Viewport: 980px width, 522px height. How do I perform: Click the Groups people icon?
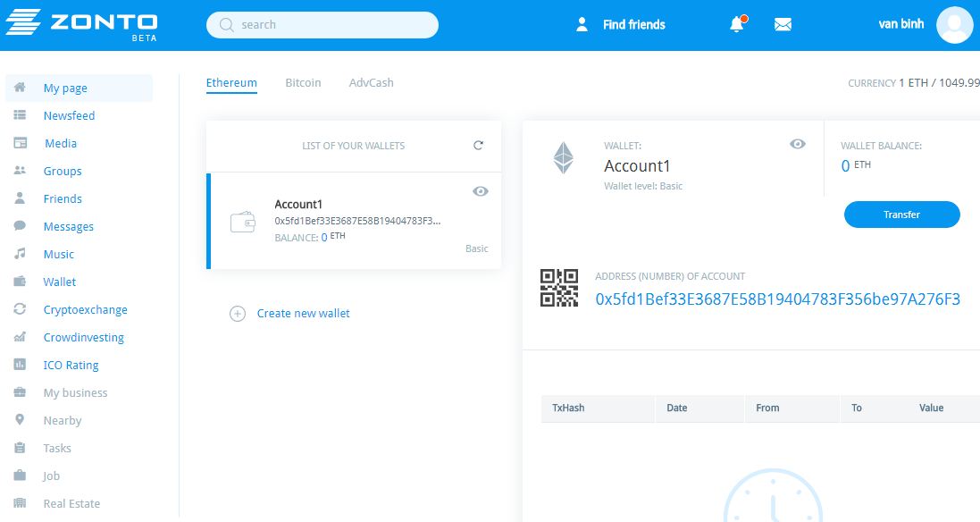[x=20, y=171]
